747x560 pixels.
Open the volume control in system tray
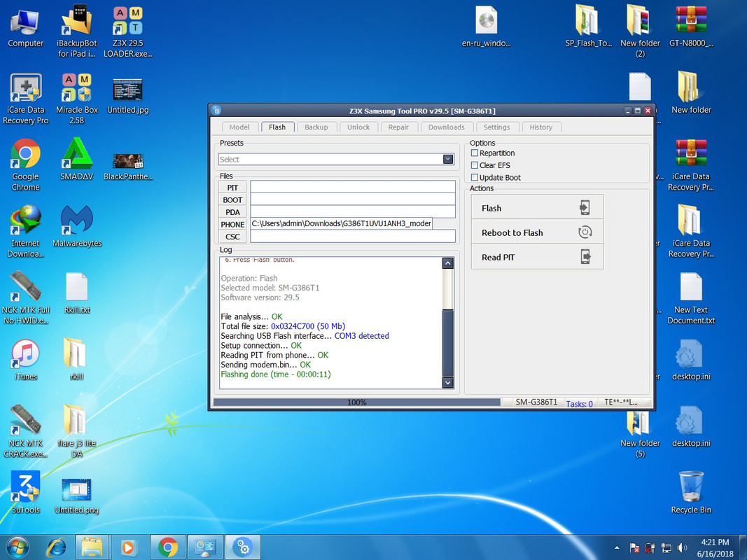click(682, 547)
